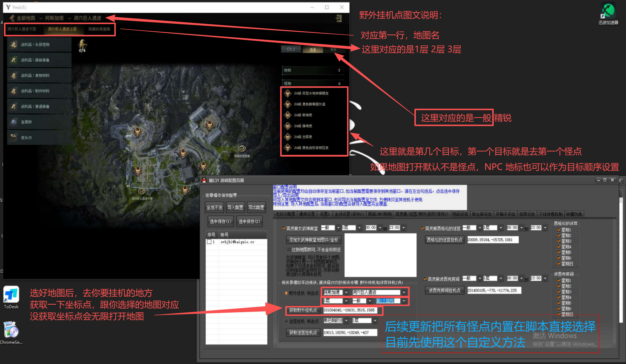This screenshot has width=626, height=364.
Task: Open the 第1个目标 target dropdown
Action: [x=404, y=301]
